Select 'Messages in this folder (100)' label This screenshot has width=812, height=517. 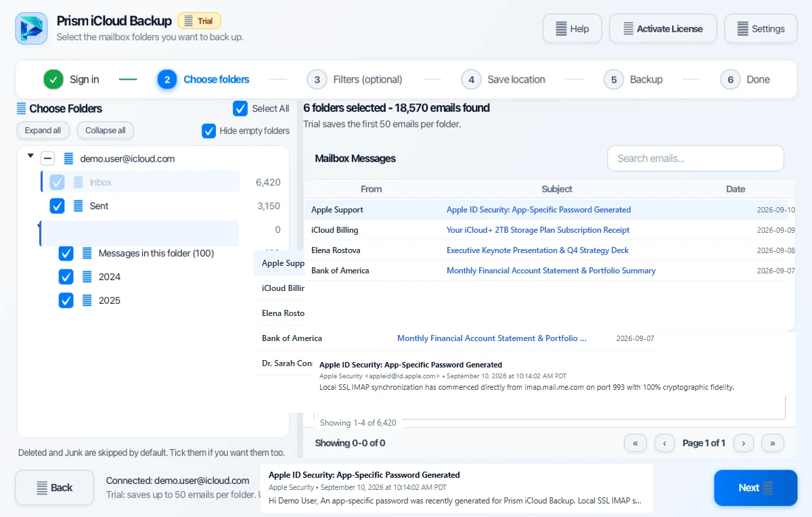point(156,253)
